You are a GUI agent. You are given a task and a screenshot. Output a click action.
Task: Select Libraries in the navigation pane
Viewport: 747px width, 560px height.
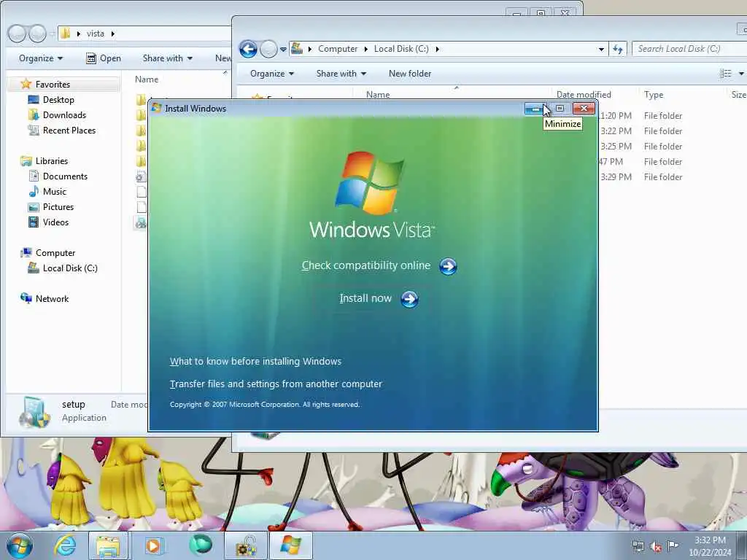52,161
